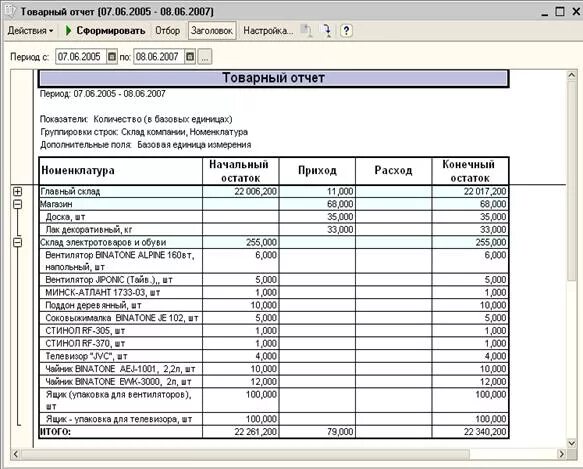This screenshot has width=583, height=469.
Task: Click the end date field 08.06.2007
Action: pyautogui.click(x=159, y=57)
